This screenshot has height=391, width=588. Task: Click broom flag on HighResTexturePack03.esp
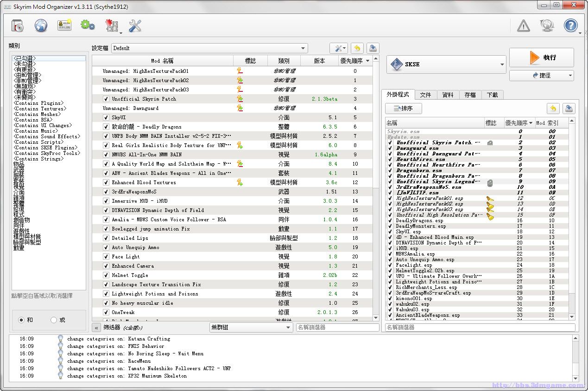[490, 210]
